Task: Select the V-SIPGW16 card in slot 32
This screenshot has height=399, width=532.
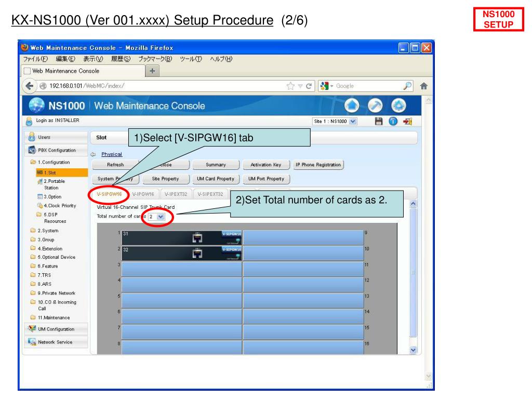Action: coord(181,254)
